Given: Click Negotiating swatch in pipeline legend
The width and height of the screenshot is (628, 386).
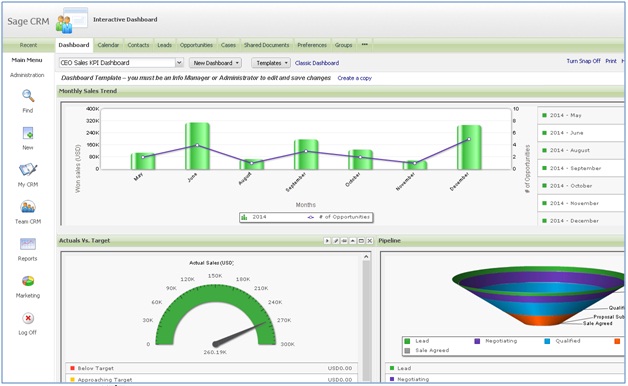Looking at the screenshot, I should [x=477, y=341].
